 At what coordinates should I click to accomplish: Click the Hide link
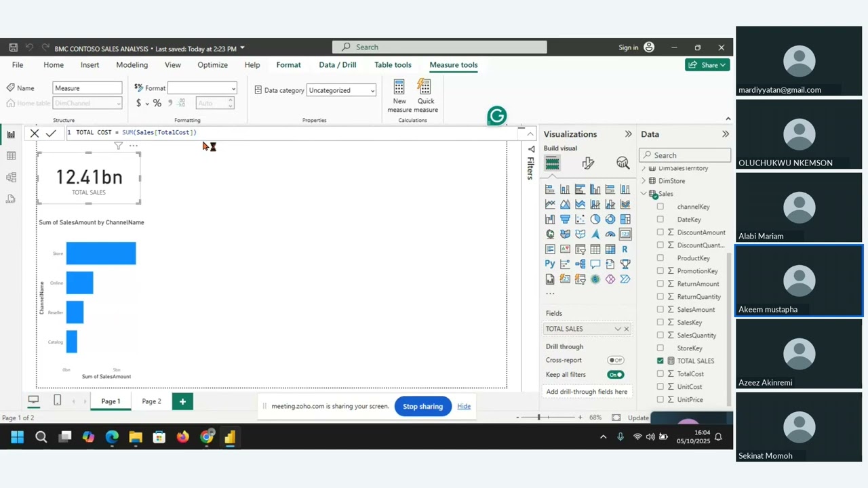464,407
